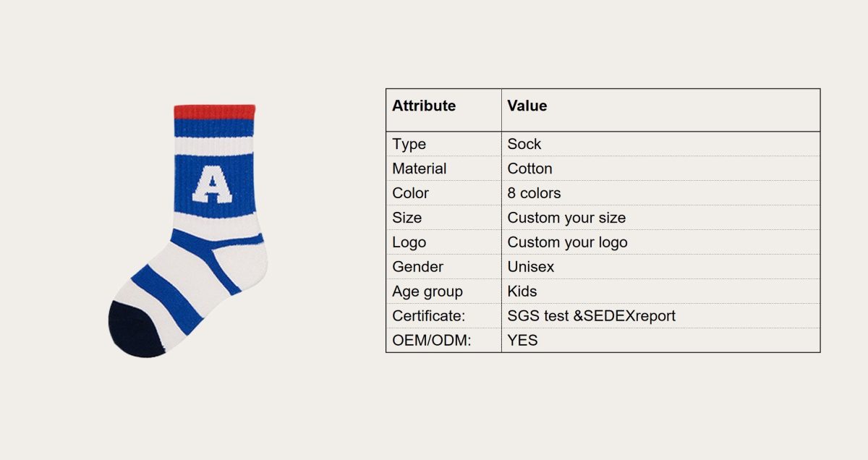The height and width of the screenshot is (460, 868).
Task: Select the YES value for OEM/ODM
Action: coord(522,340)
